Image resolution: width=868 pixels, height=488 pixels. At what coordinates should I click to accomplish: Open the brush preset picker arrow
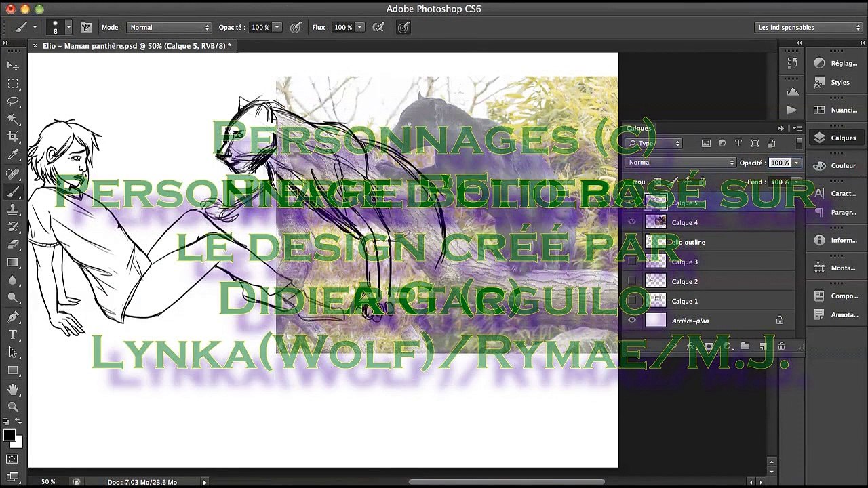point(68,27)
